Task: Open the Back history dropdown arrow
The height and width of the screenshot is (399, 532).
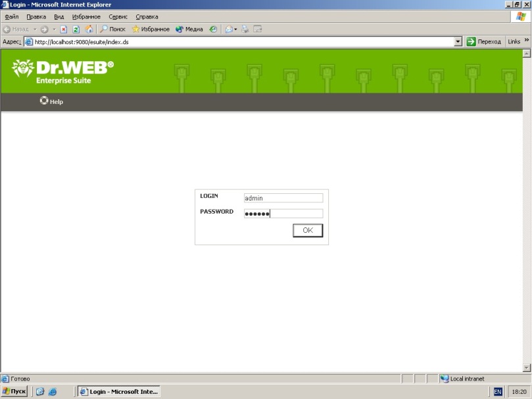Action: [35, 29]
